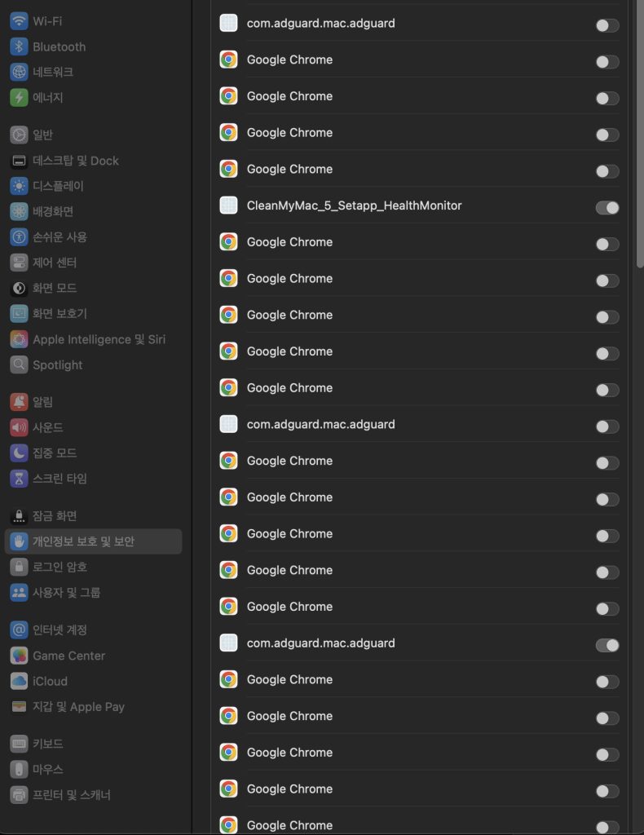Viewport: 644px width, 835px height.
Task: Go to 개인정보 보호 및 보안 section
Action: 83,541
